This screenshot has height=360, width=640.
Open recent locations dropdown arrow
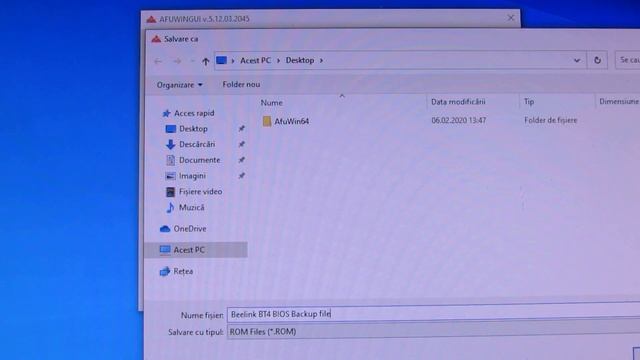click(x=192, y=61)
